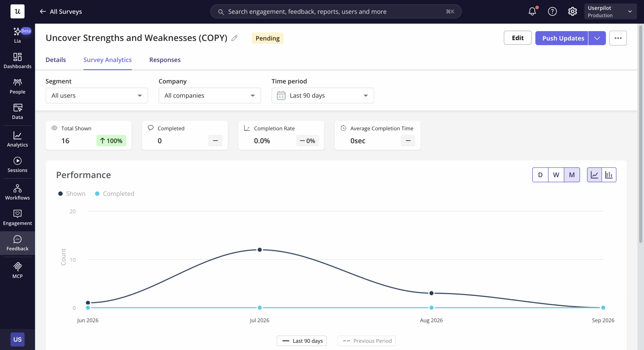The height and width of the screenshot is (350, 644).
Task: Open the notifications bell
Action: [532, 11]
